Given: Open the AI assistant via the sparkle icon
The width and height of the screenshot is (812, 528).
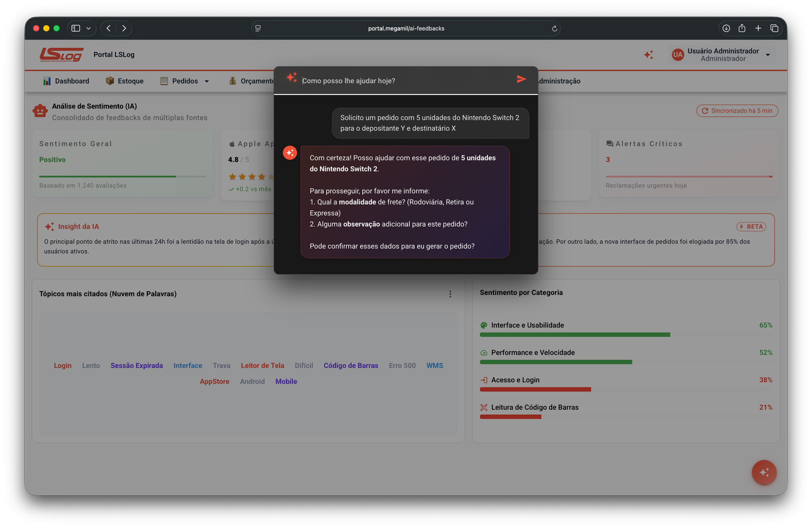Looking at the screenshot, I should pos(648,54).
